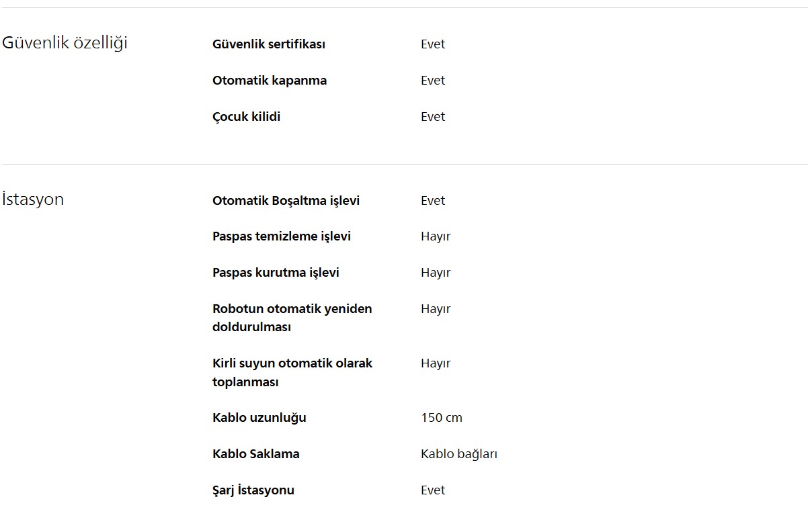The image size is (808, 532).
Task: Click the İstasyon section heading
Action: [33, 199]
